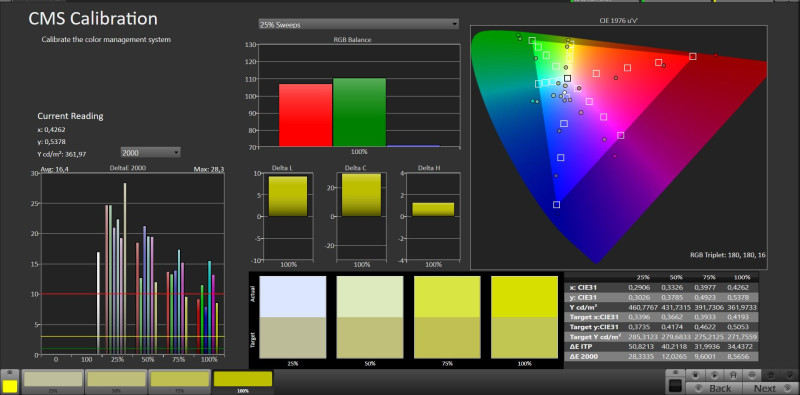This screenshot has width=800, height=395.
Task: Go to Next step
Action: (x=770, y=388)
